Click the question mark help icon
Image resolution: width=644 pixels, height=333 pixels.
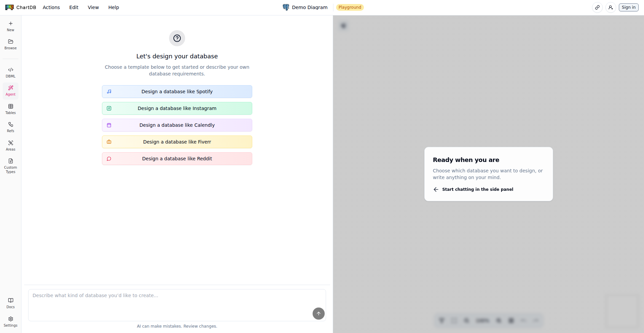pyautogui.click(x=177, y=38)
